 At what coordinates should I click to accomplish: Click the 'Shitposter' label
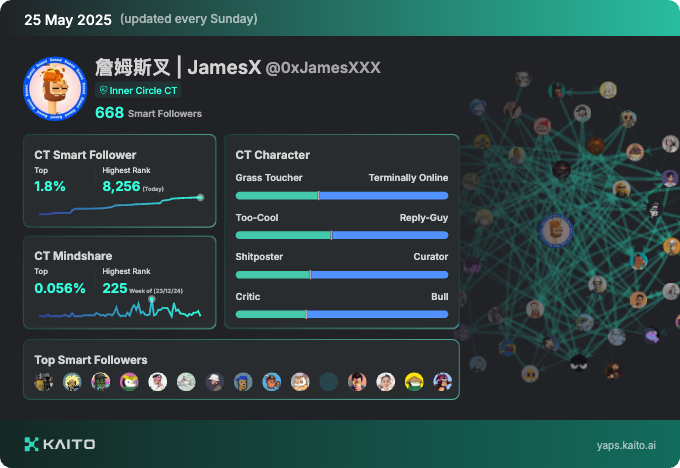pyautogui.click(x=259, y=257)
